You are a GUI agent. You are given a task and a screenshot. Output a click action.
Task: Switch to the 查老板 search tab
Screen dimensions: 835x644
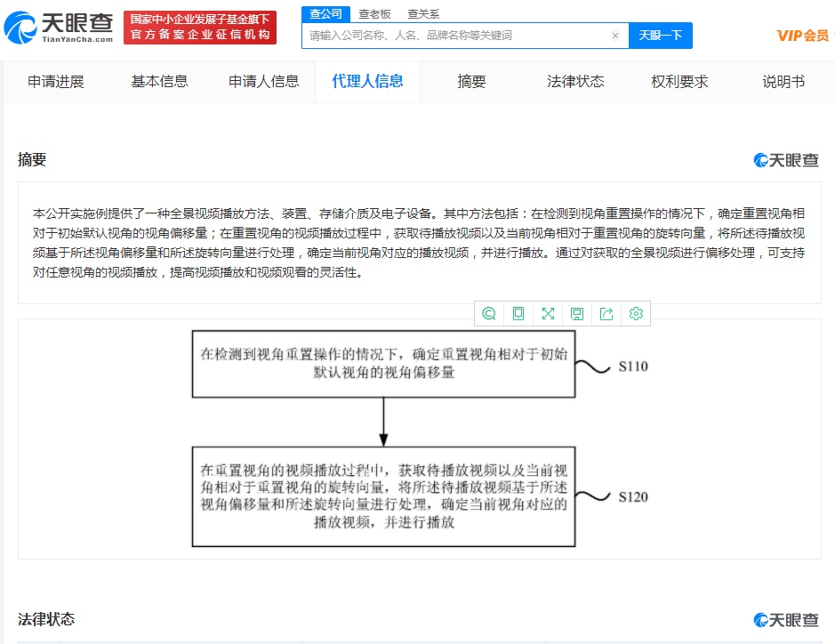click(374, 14)
